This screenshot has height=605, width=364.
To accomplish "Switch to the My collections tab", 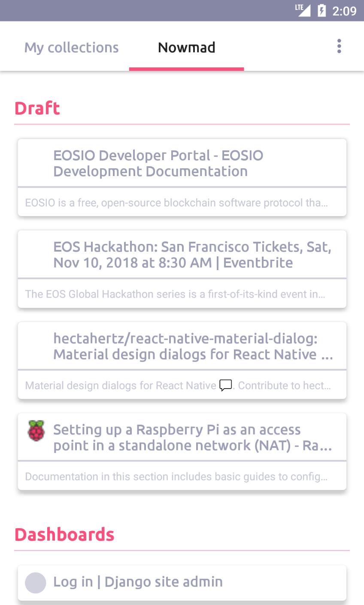I will (x=71, y=47).
